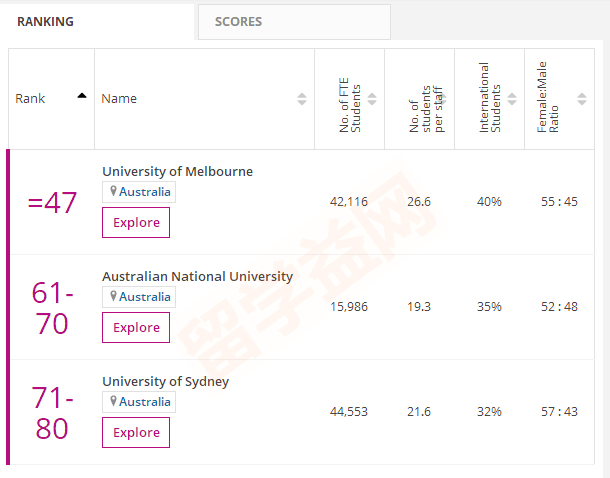Open University of Melbourne name link
The width and height of the screenshot is (610, 478).
tap(177, 172)
